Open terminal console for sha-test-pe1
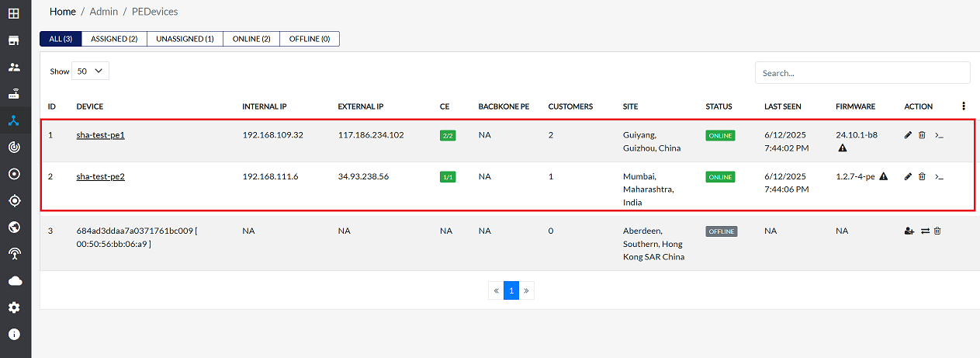Viewport: 980px width, 358px height. 939,135
